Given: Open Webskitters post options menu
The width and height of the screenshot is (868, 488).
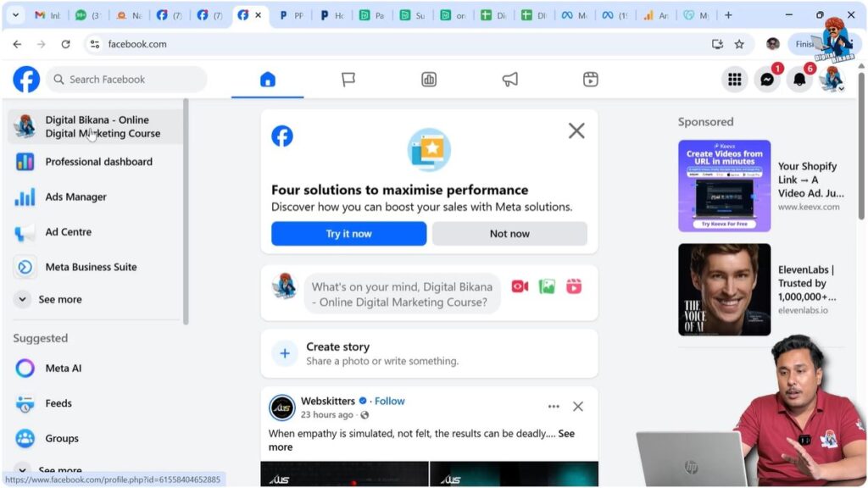Looking at the screenshot, I should 554,407.
